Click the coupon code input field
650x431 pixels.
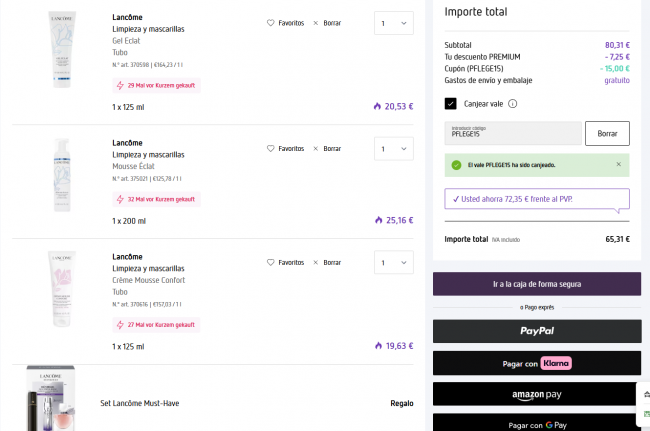(x=512, y=133)
